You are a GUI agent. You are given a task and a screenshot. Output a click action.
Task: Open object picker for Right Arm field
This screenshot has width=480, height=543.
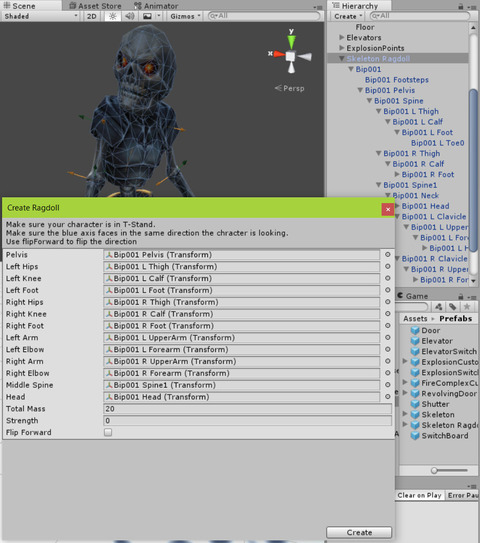coord(388,361)
